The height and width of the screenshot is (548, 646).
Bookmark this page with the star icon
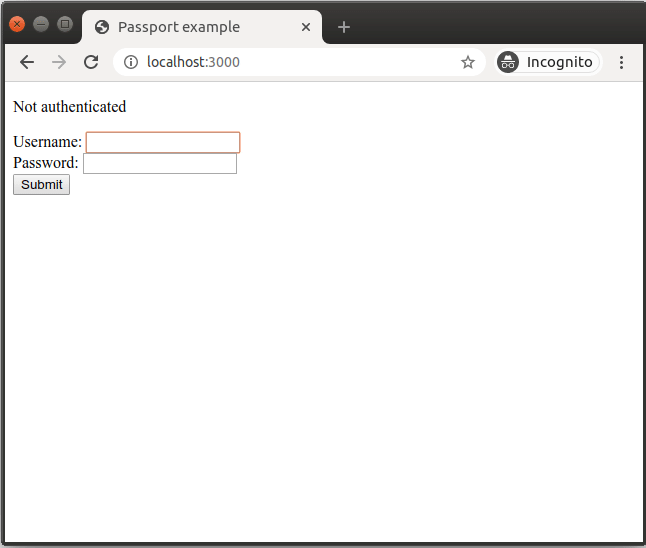coord(467,62)
